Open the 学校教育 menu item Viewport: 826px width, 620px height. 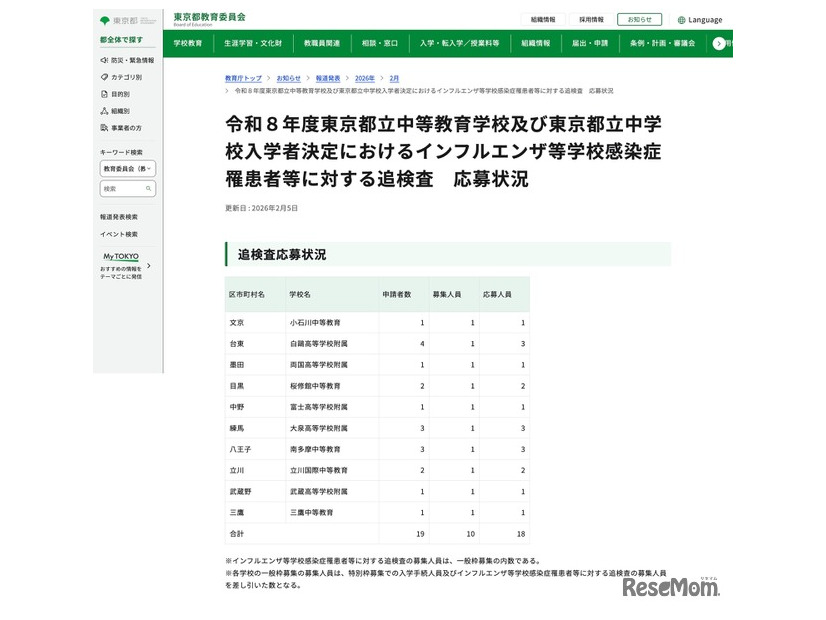pos(187,44)
